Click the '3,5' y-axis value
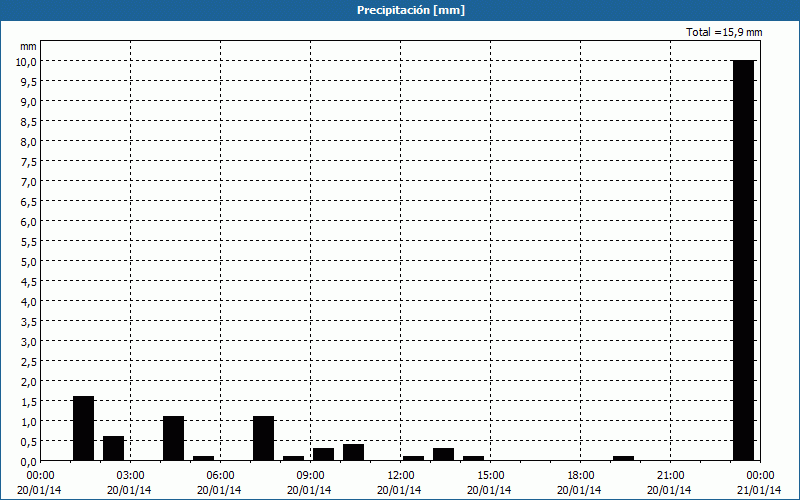 [29, 321]
